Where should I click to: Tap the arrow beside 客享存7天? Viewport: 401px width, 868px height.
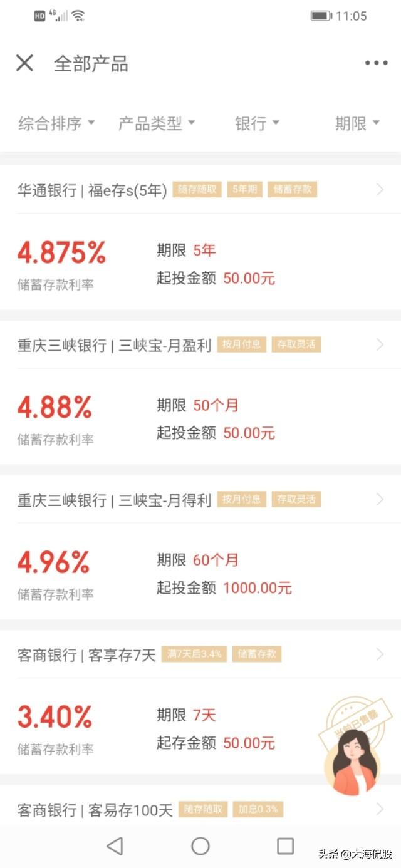pyautogui.click(x=380, y=654)
